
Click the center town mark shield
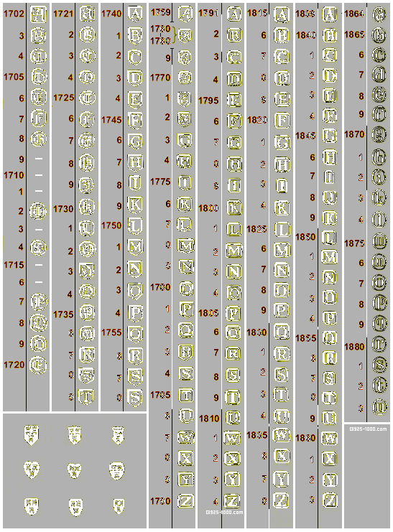pyautogui.click(x=75, y=470)
